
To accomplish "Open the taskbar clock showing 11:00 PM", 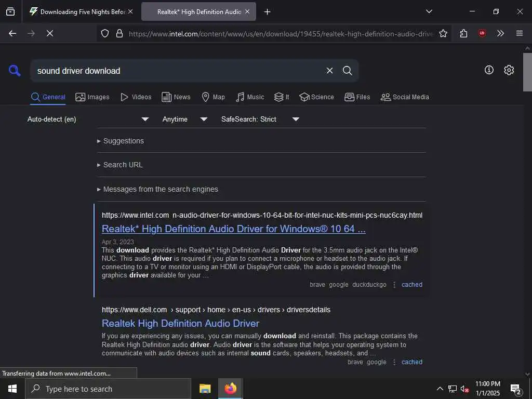I will point(487,389).
